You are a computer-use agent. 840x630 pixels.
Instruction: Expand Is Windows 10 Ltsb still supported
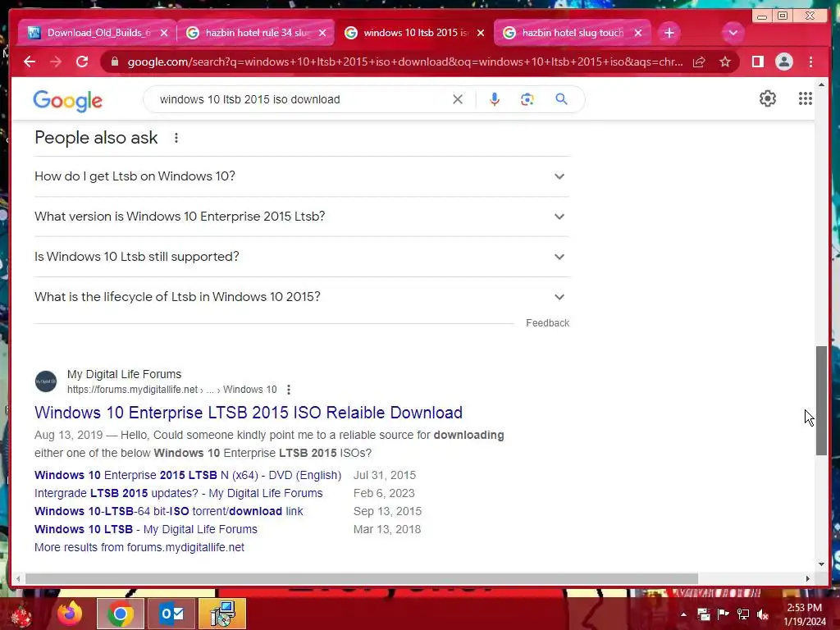[x=302, y=257]
